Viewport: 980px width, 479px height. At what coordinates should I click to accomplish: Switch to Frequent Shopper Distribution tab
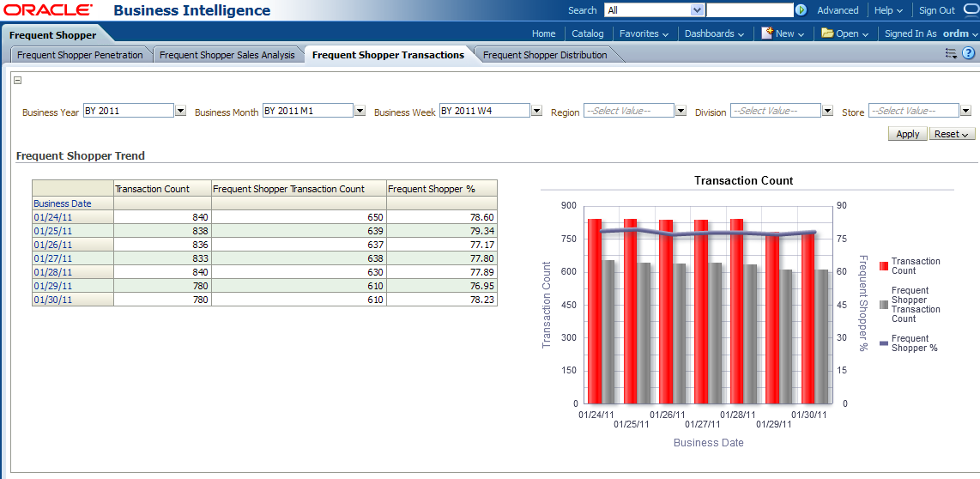point(545,55)
